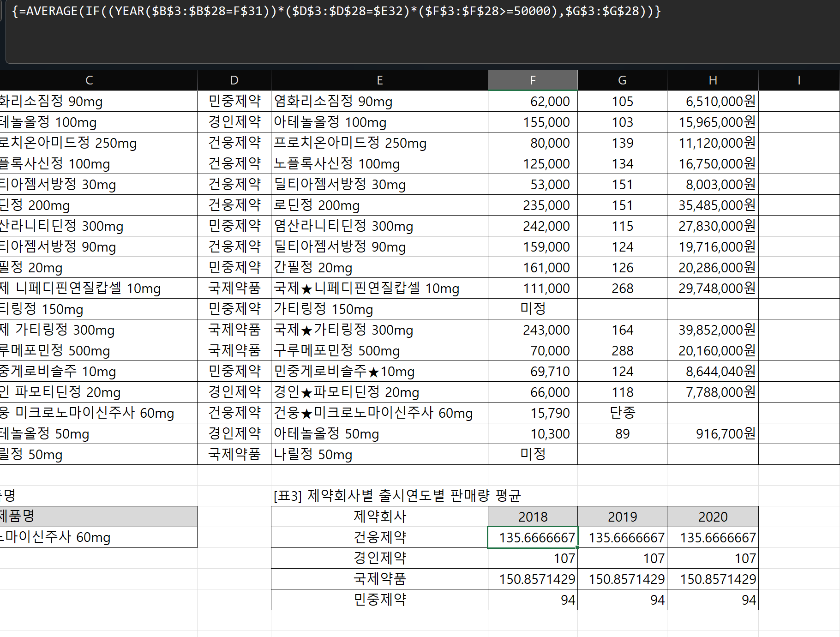Click the 150.8571429 cell under 2020
The width and height of the screenshot is (840, 637).
713,579
